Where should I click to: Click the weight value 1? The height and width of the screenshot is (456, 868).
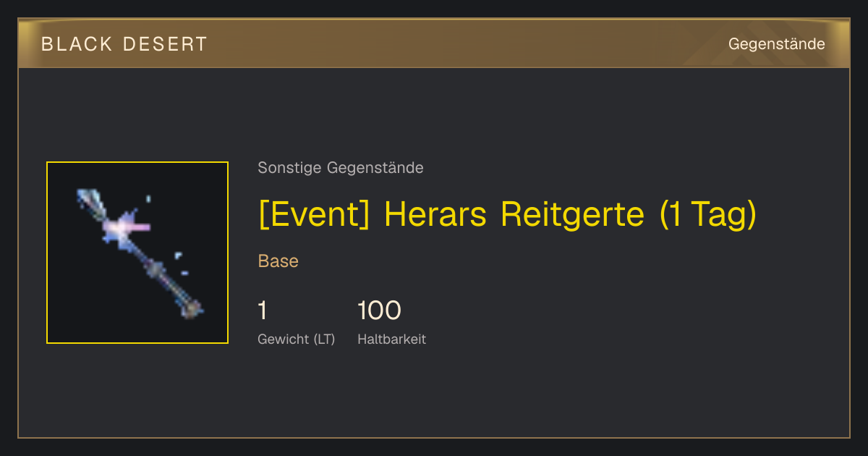click(263, 311)
